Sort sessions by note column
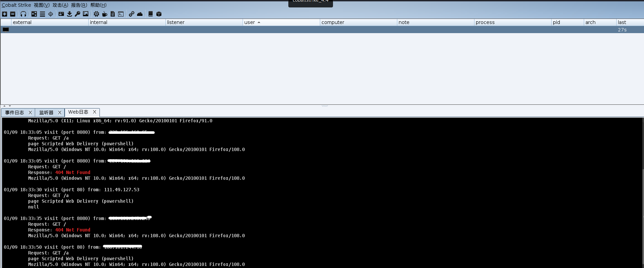The image size is (644, 268). click(436, 22)
